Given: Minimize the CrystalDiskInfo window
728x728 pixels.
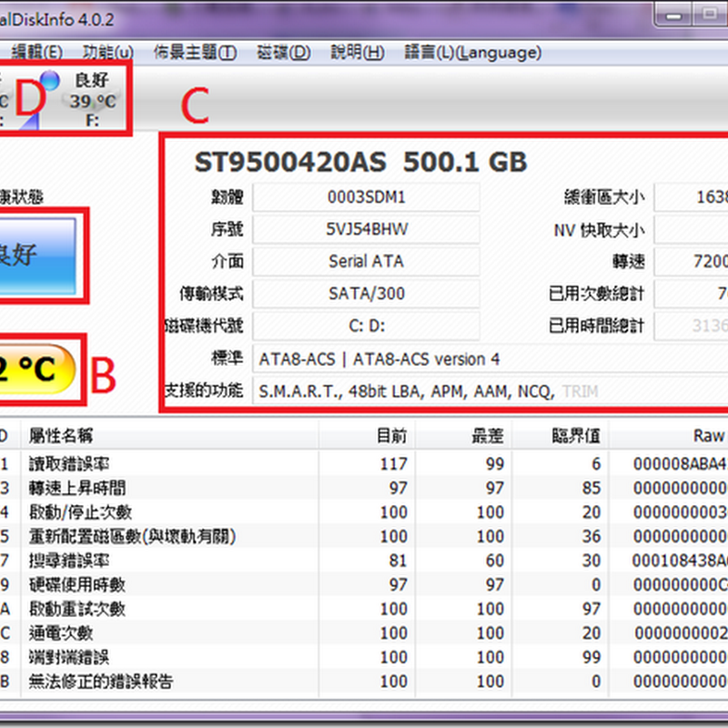Looking at the screenshot, I should coord(673,16).
